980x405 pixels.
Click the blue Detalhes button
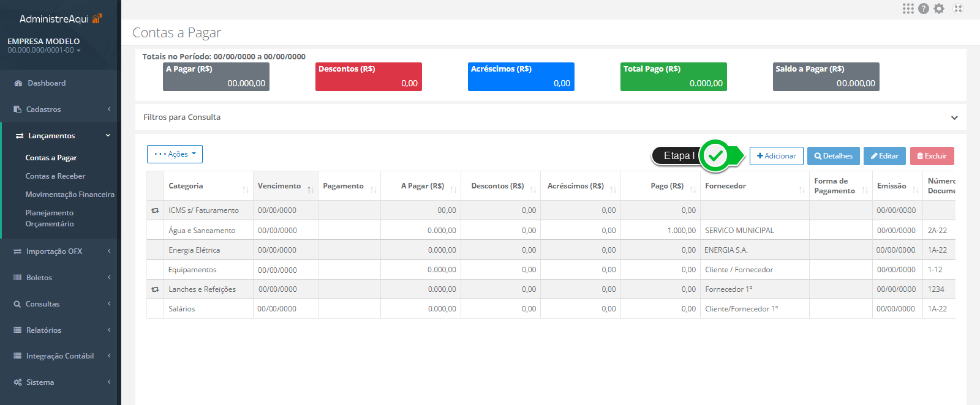833,156
